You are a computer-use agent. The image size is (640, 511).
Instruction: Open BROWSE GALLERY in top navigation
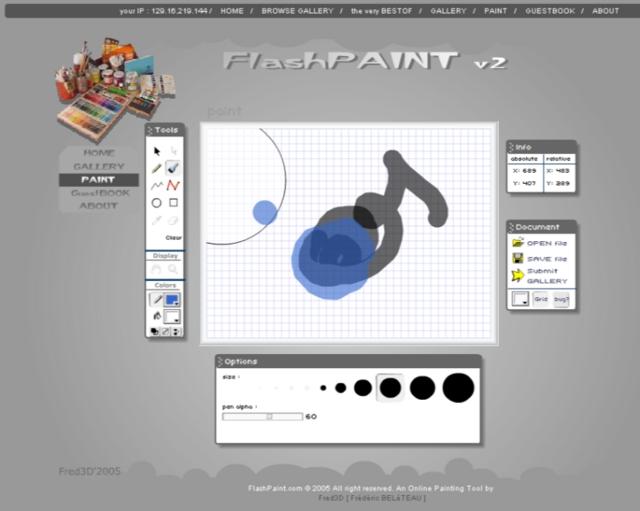(298, 11)
